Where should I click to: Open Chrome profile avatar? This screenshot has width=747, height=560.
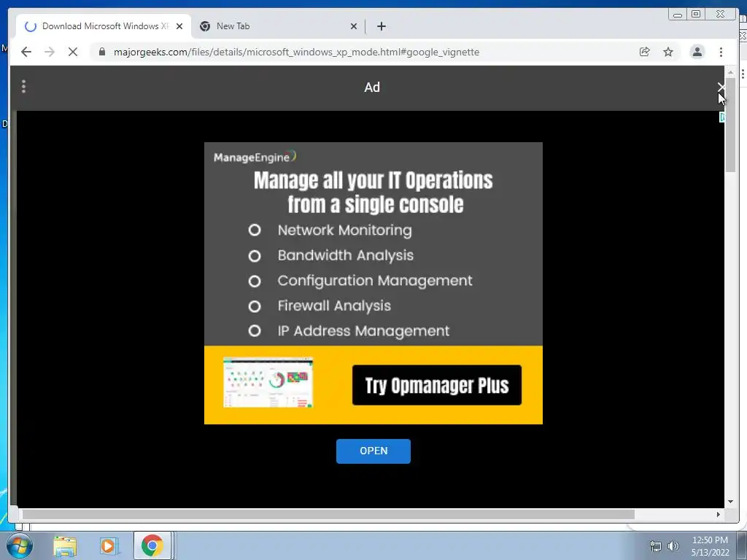pos(697,52)
